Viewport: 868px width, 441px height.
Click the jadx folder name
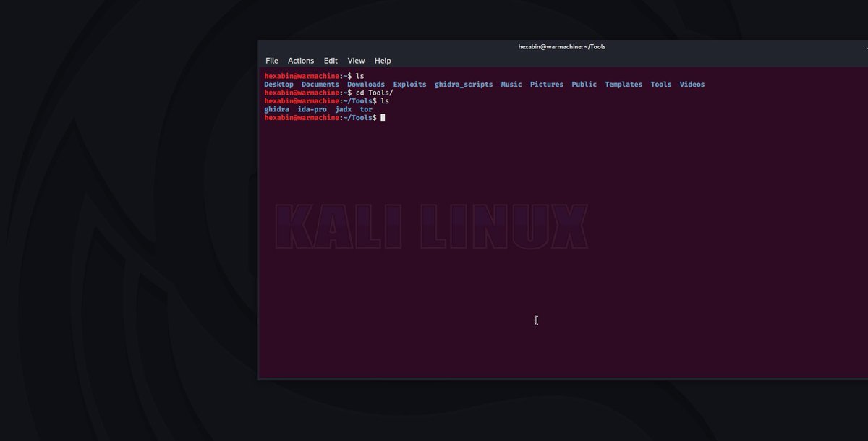coord(343,109)
